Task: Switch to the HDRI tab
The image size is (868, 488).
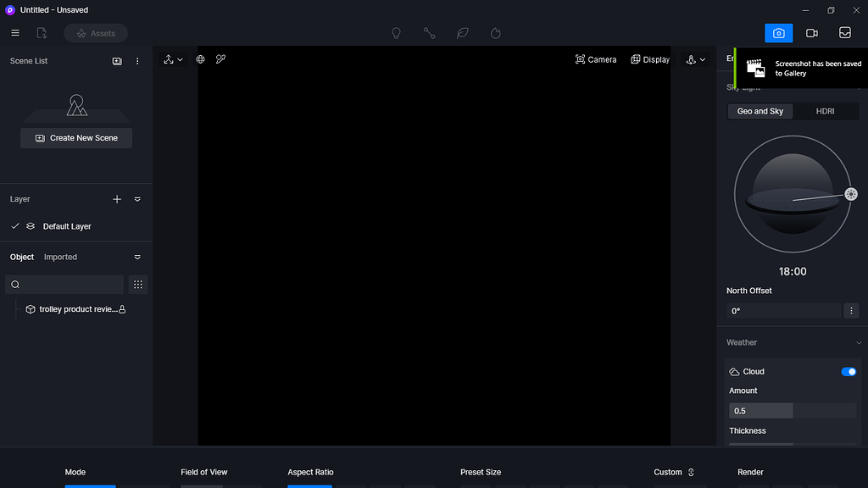Action: click(826, 110)
